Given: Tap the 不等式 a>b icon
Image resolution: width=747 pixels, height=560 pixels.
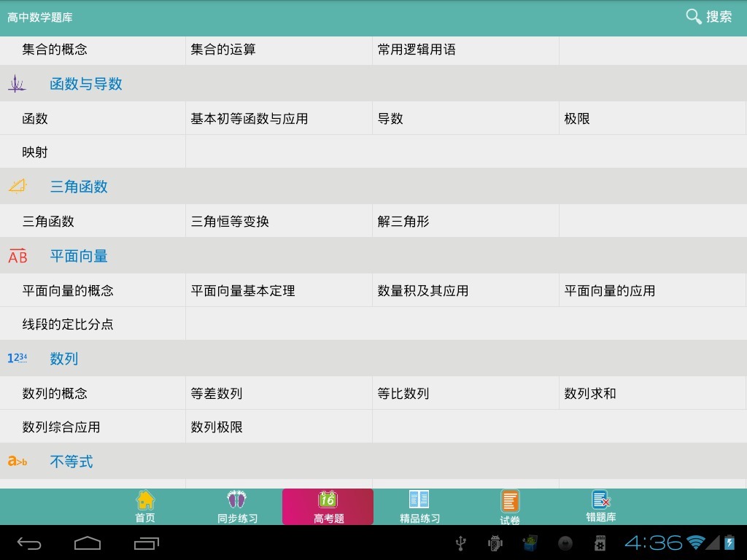Looking at the screenshot, I should tap(18, 461).
